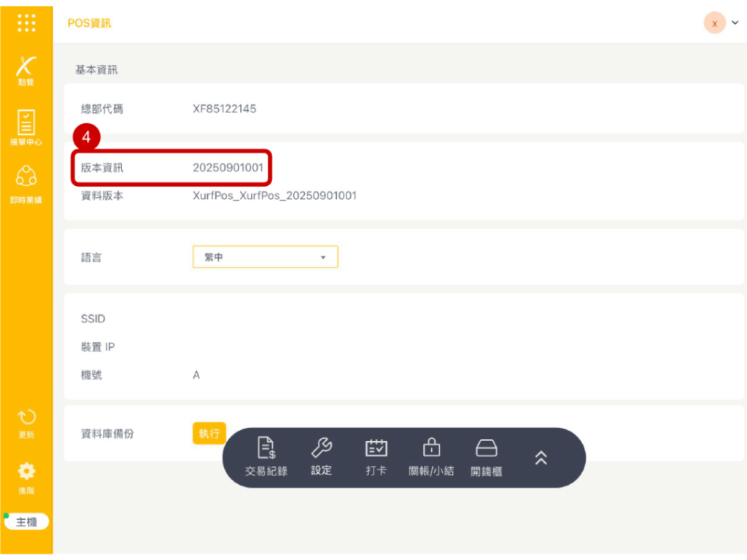The width and height of the screenshot is (747, 560).
Task: Click 開錢櫃 to open cash drawer
Action: [x=486, y=457]
